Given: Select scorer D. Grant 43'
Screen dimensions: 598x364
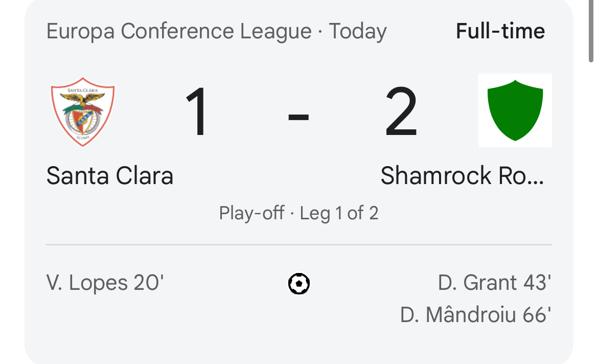Looking at the screenshot, I should (x=494, y=283).
